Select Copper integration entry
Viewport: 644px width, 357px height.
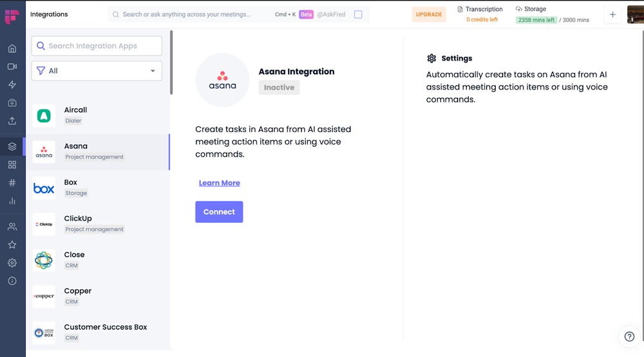coord(98,296)
